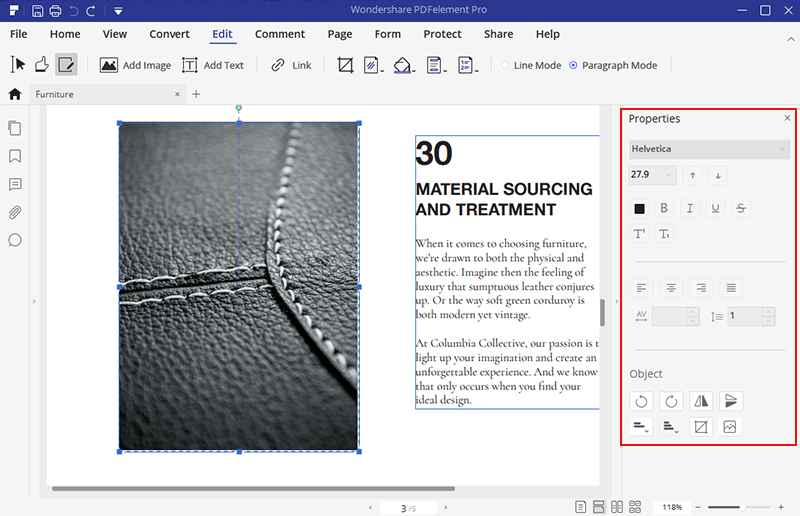Pick the black font color swatch
Viewport: 800px width, 516px height.
640,208
